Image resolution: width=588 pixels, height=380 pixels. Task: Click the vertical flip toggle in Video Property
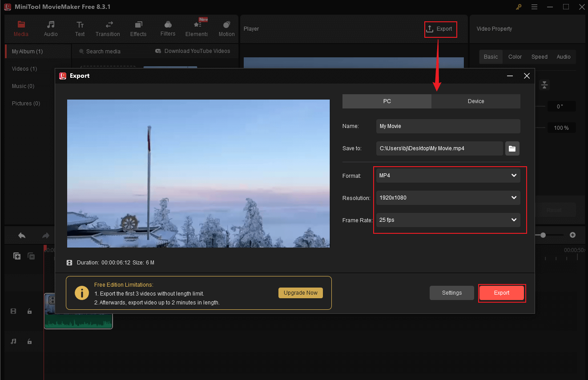(544, 84)
